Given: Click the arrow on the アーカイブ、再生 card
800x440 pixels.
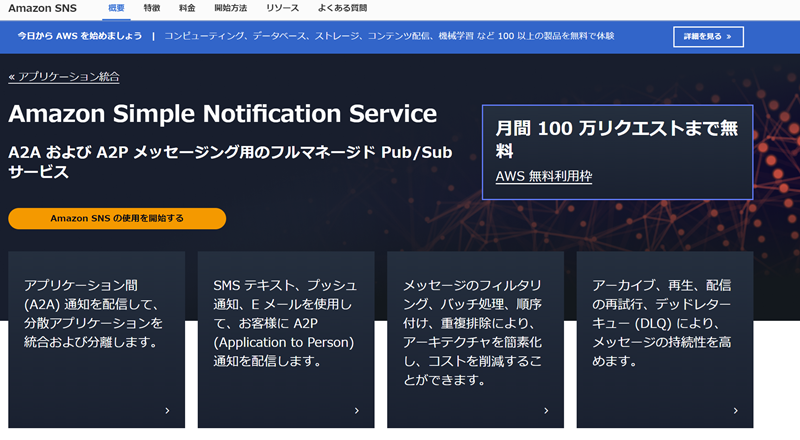Looking at the screenshot, I should pos(736,410).
